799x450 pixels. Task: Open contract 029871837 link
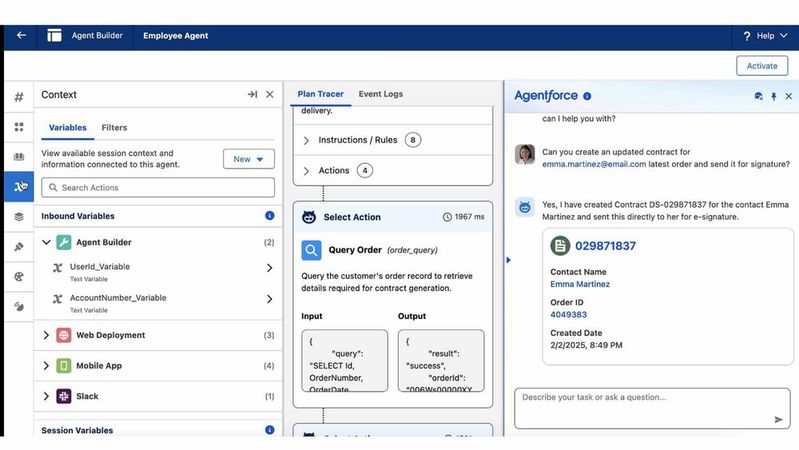(x=605, y=246)
